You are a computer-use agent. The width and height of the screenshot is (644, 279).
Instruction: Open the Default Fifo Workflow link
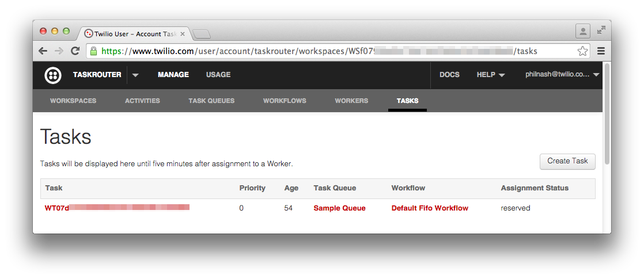coord(430,208)
